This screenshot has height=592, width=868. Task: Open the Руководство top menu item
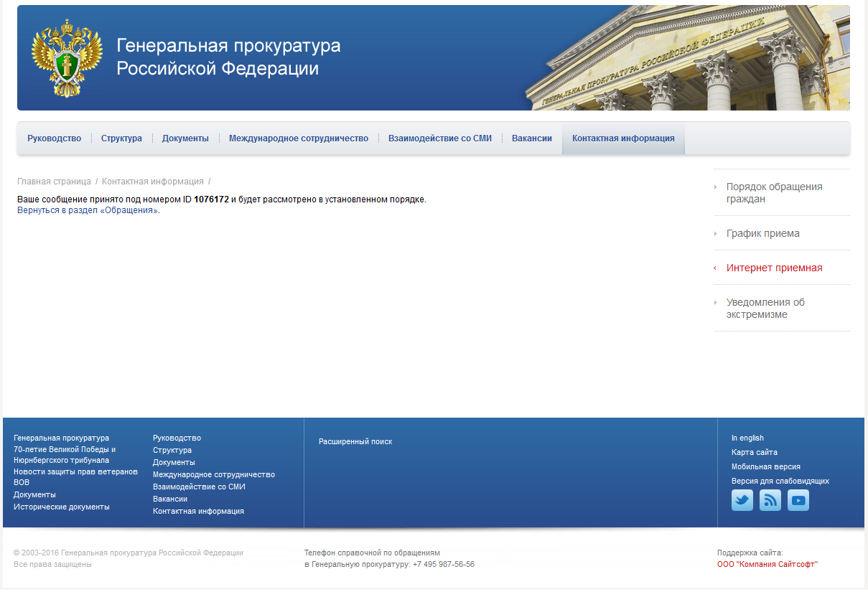55,138
